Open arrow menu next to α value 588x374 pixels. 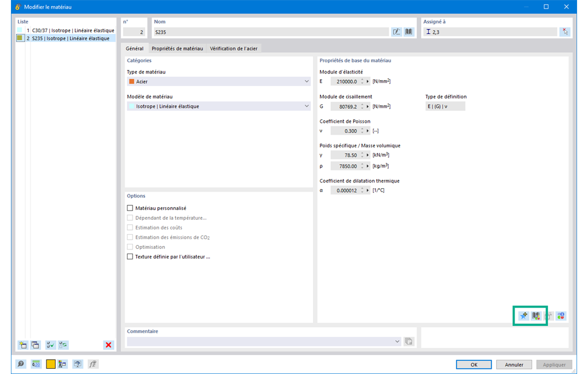[368, 190]
